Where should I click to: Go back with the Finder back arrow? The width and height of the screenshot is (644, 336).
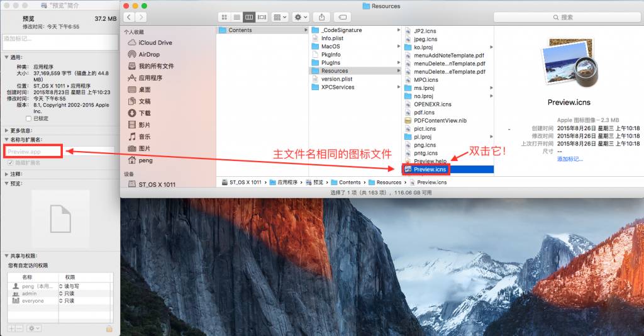[x=130, y=17]
